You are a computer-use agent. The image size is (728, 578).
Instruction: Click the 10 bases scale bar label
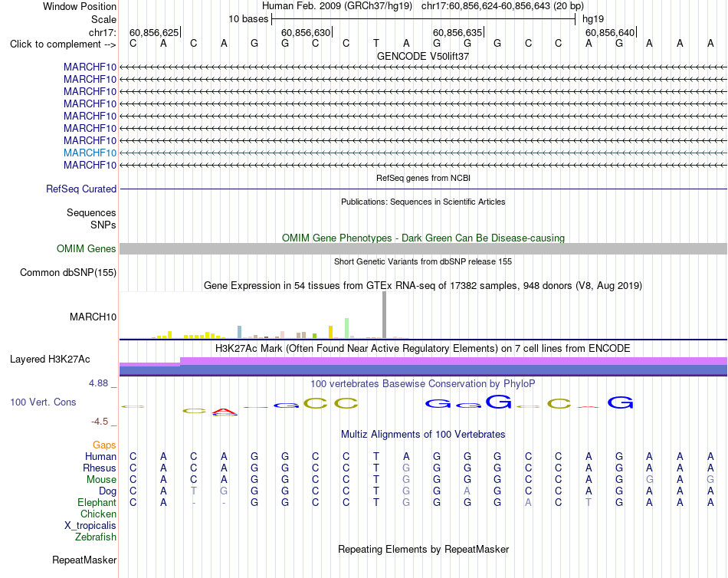pos(248,19)
